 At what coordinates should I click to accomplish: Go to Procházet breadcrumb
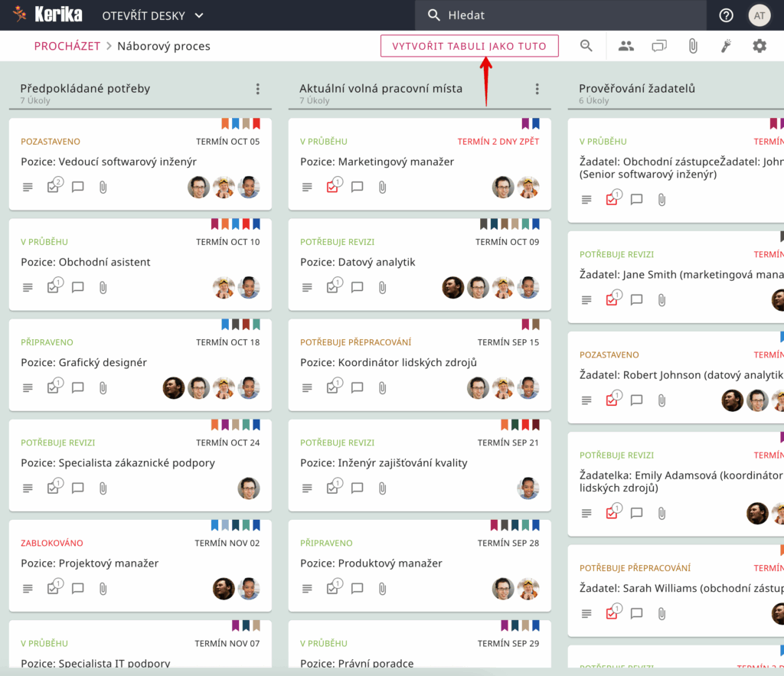[67, 46]
